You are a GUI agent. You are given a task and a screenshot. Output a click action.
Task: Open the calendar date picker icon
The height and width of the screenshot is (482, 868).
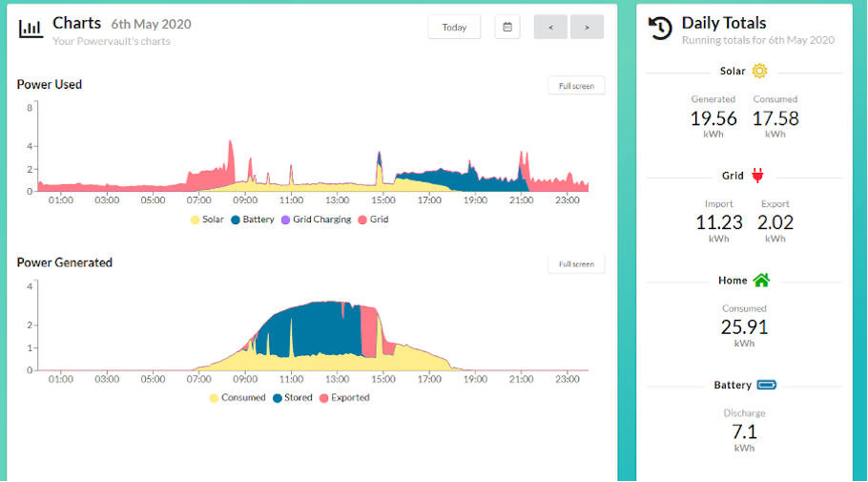507,27
